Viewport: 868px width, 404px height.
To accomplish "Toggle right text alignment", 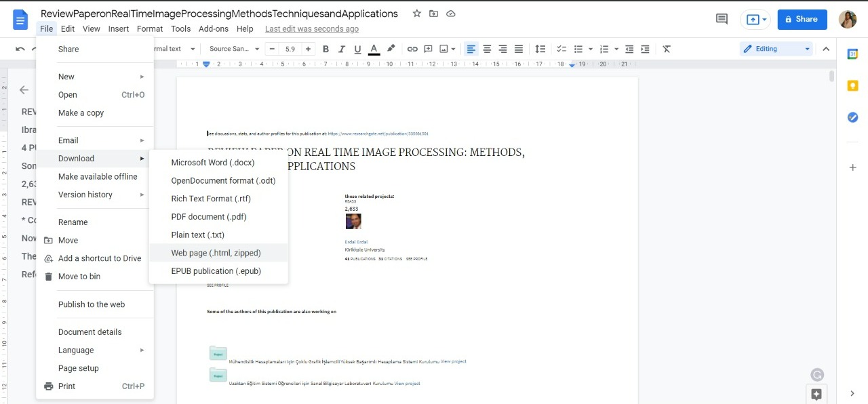I will click(502, 49).
